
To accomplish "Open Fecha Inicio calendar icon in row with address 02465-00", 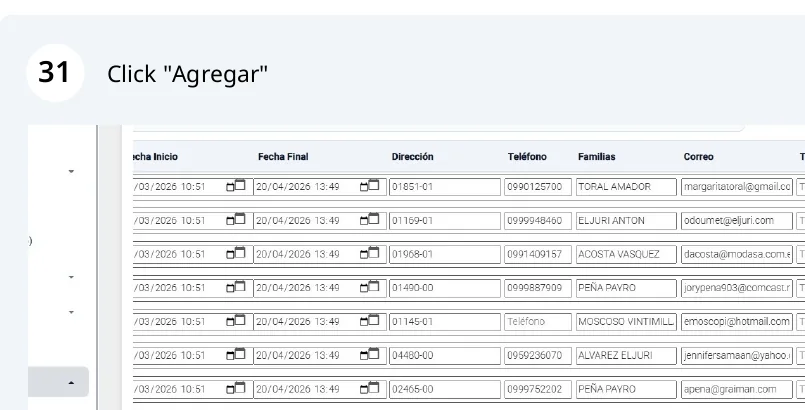I will 236,389.
